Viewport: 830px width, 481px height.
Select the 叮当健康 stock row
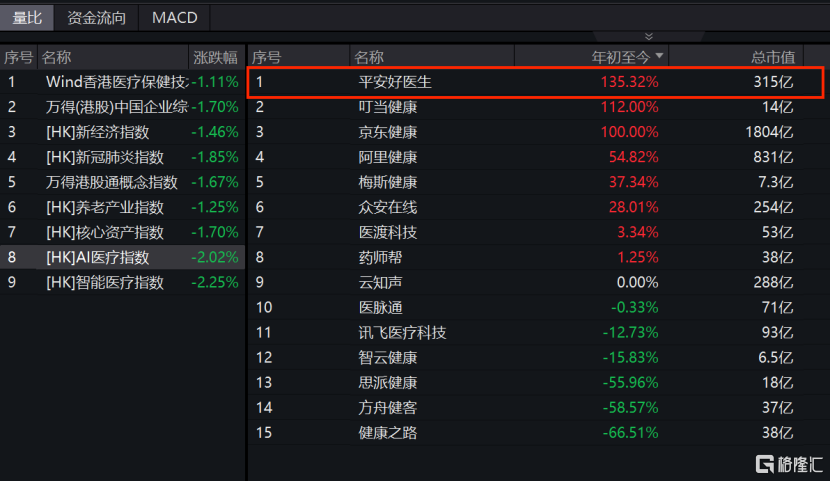pos(388,107)
